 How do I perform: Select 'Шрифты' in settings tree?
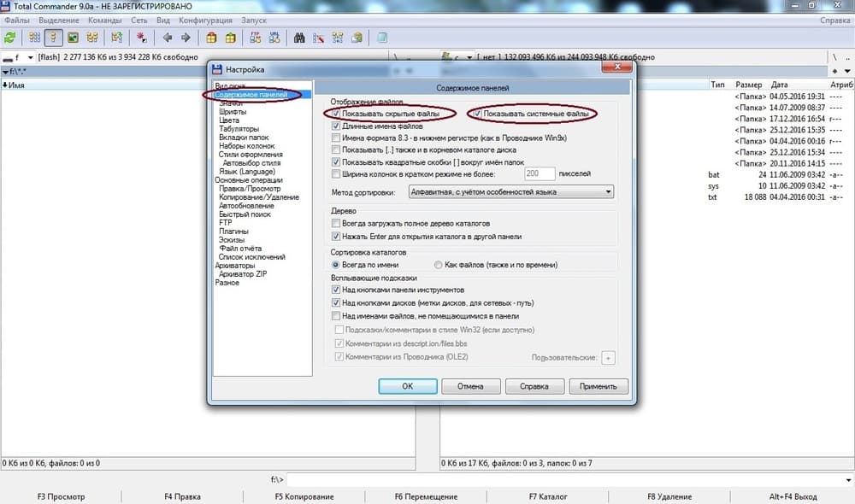pos(233,112)
